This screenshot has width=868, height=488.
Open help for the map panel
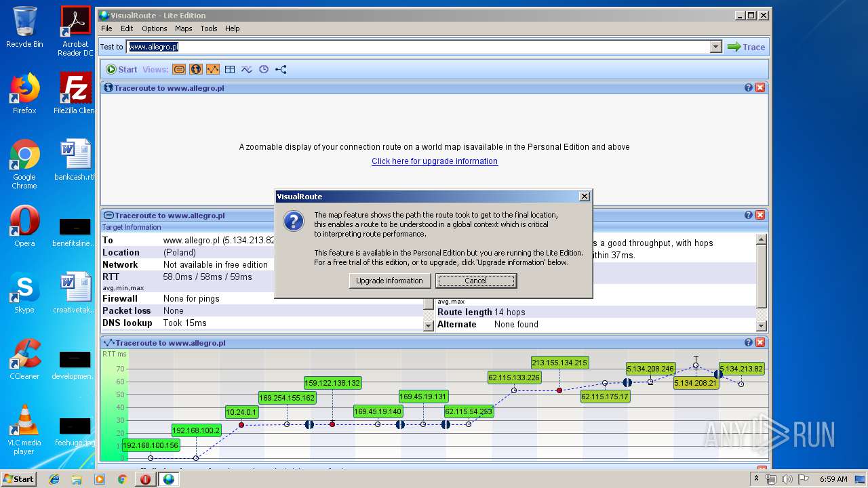point(749,88)
